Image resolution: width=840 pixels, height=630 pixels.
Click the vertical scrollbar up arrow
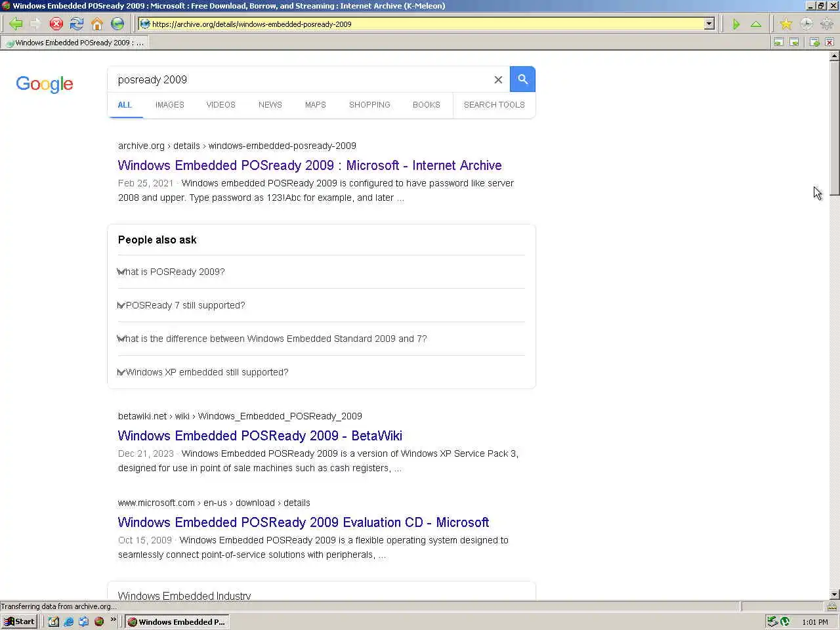pos(834,56)
